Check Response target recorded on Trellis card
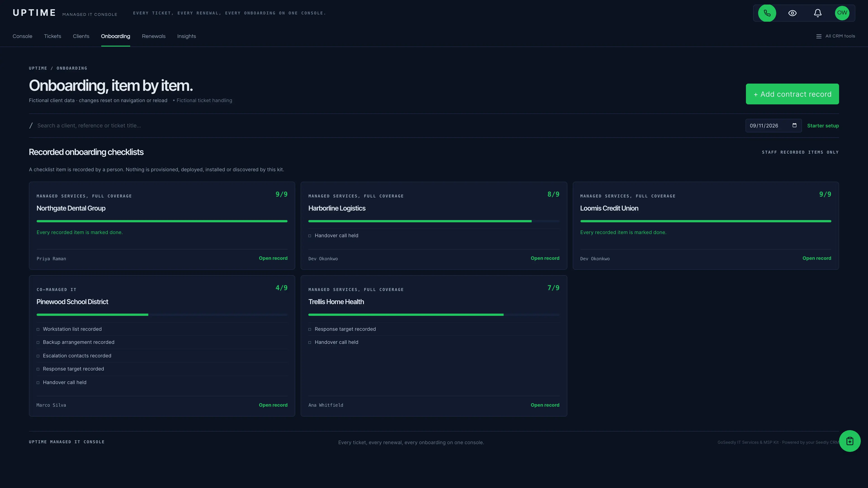Viewport: 868px width, 488px height. pos(310,329)
